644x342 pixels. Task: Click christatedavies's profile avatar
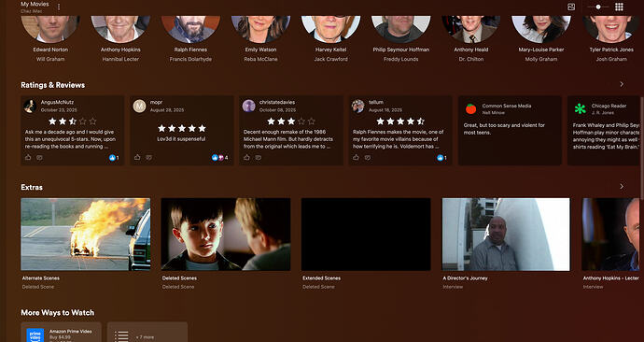click(248, 106)
